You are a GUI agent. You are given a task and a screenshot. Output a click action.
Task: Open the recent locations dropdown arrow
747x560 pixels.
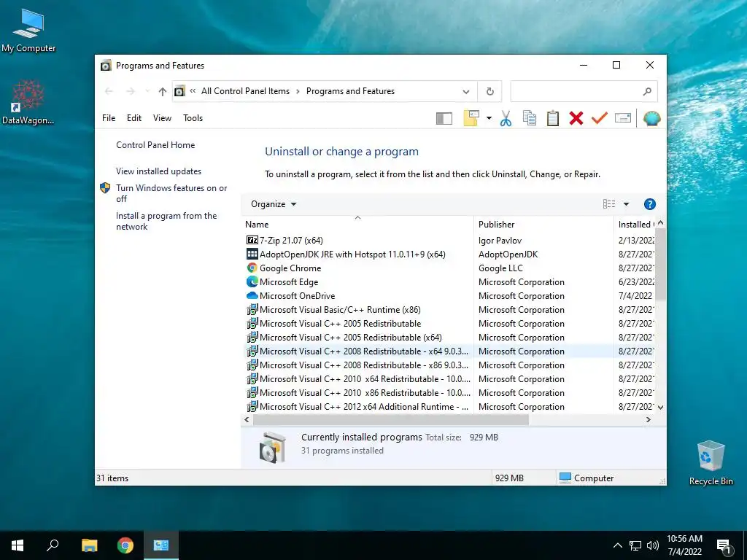[147, 91]
